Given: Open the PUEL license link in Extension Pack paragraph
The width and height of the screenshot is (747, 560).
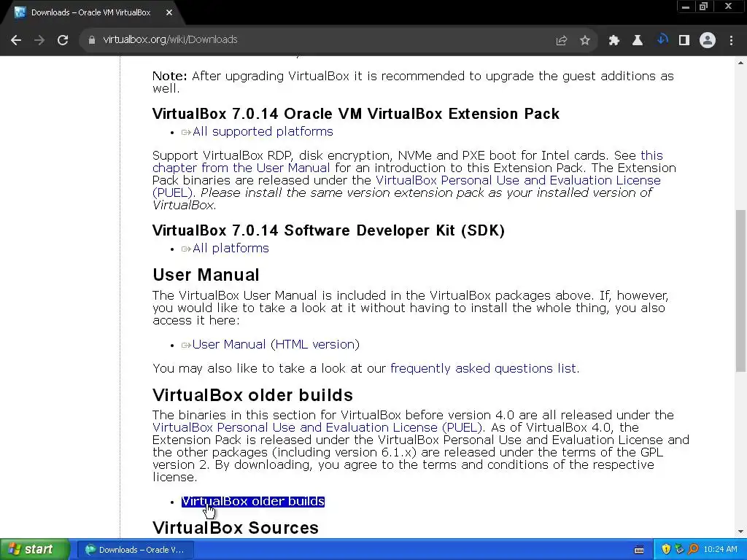Looking at the screenshot, I should click(x=406, y=187).
